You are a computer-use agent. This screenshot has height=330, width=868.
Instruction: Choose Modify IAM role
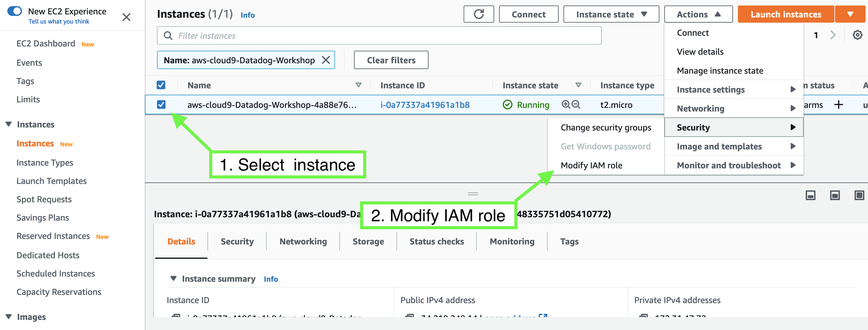[591, 165]
